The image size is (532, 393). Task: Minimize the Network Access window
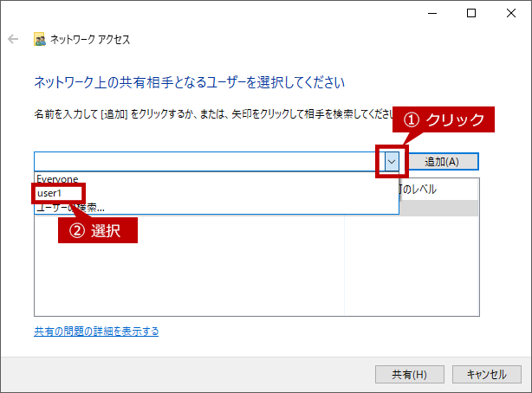tap(432, 13)
